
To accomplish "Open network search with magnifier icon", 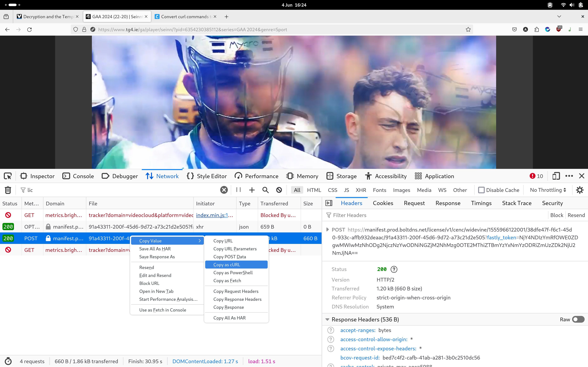I will (x=265, y=190).
